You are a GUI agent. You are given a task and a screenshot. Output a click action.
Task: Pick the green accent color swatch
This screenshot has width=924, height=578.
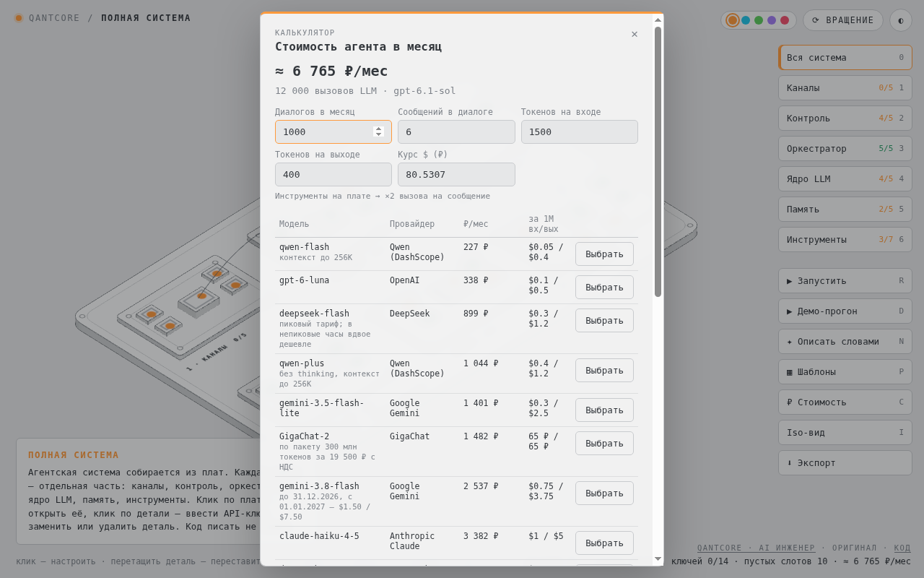coord(759,20)
